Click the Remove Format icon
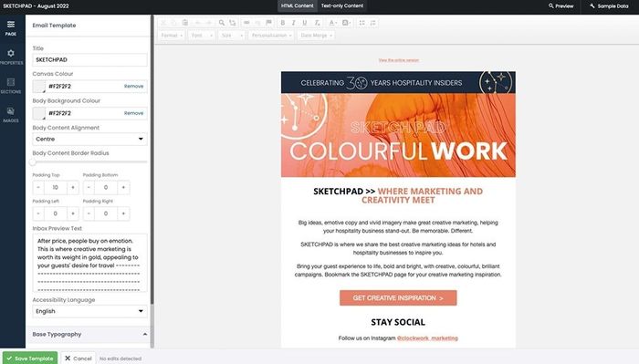Viewport: 639px width, 364px height. 317,23
